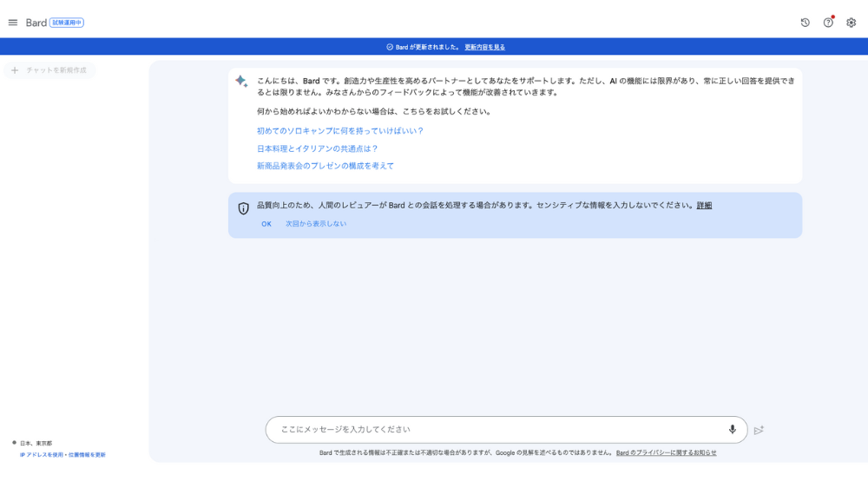Select suggestion 日本料理とイタリアンの共通点は？
This screenshot has width=868, height=488.
(x=317, y=148)
